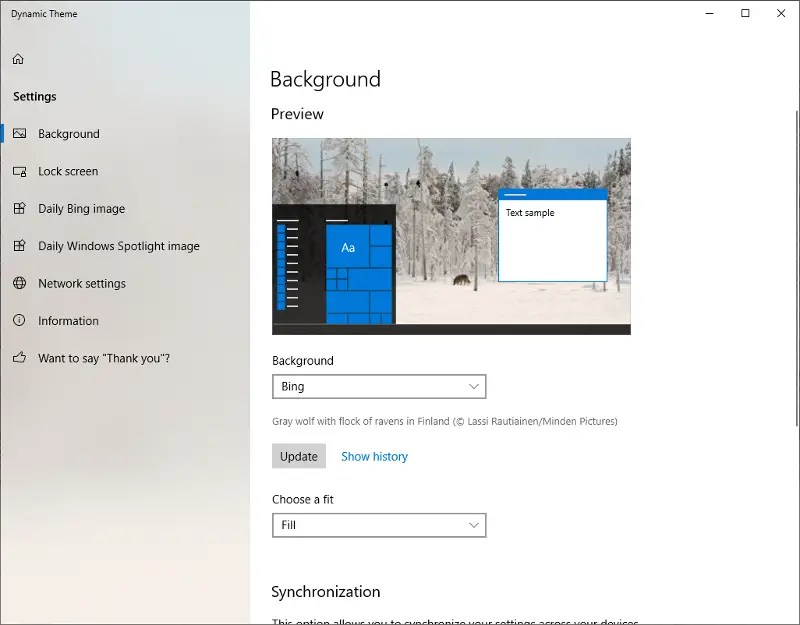Click the Network settings globe icon

pos(18,283)
